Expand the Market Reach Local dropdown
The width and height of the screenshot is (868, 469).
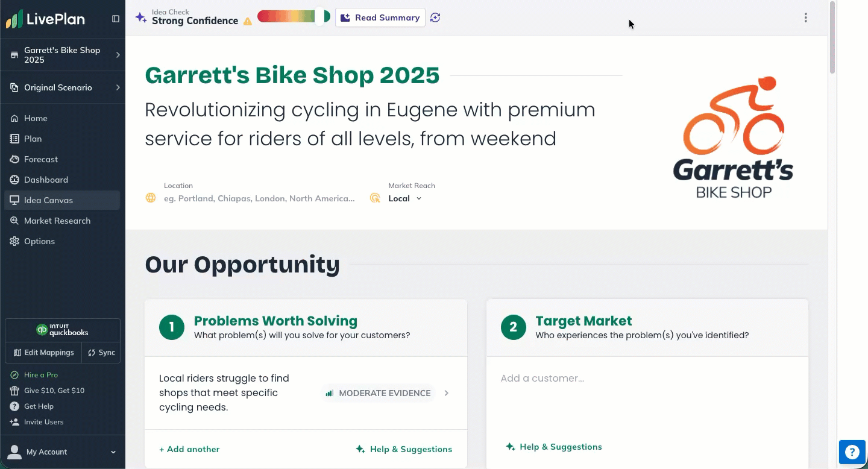pyautogui.click(x=404, y=198)
